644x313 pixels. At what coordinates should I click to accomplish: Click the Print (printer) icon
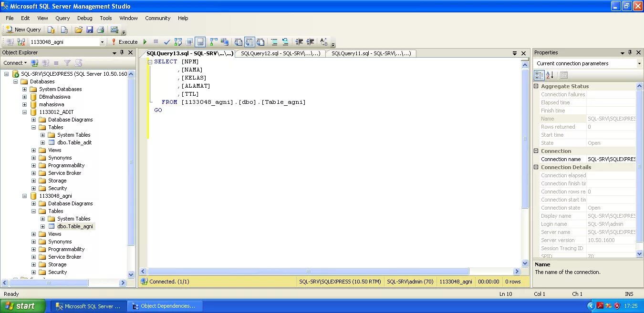(x=100, y=30)
